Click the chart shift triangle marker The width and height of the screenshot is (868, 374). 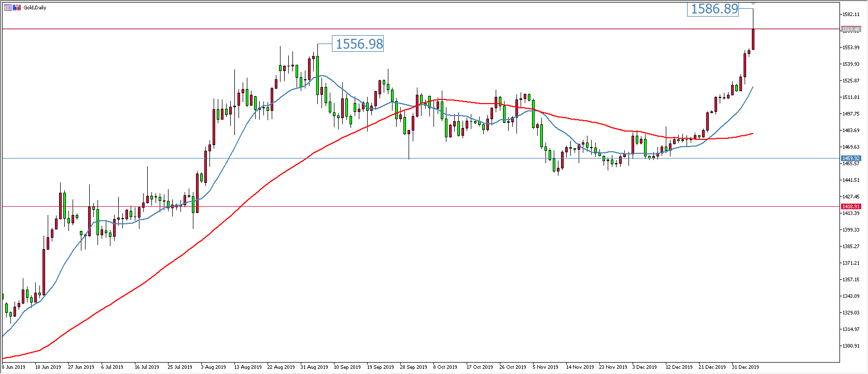[753, 4]
